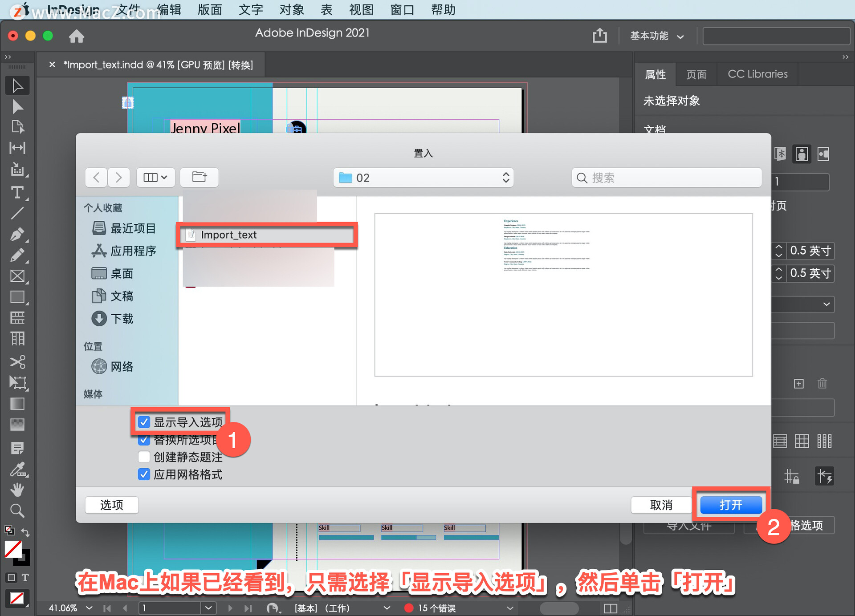Select the Hand tool
Viewport: 855px width, 616px height.
(x=17, y=490)
